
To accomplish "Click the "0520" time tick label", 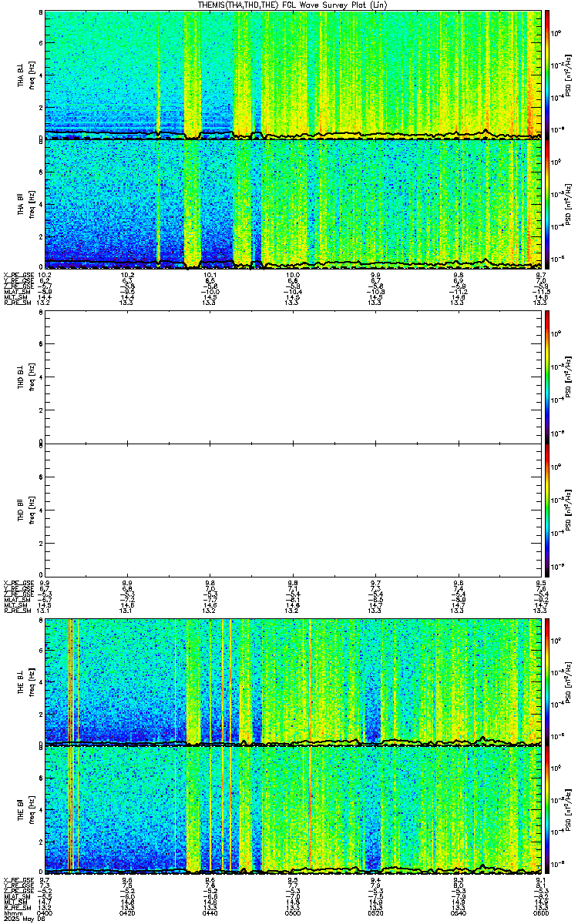I will point(376,912).
